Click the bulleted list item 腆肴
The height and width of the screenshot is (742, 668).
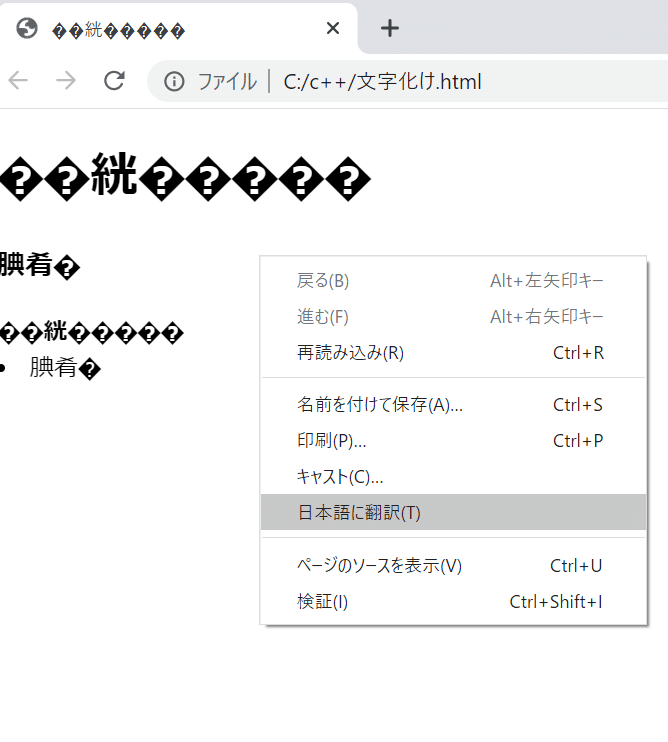[x=65, y=368]
